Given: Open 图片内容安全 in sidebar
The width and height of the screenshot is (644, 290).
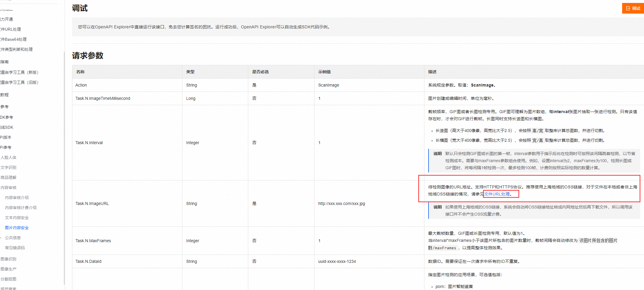Looking at the screenshot, I should pyautogui.click(x=17, y=228).
